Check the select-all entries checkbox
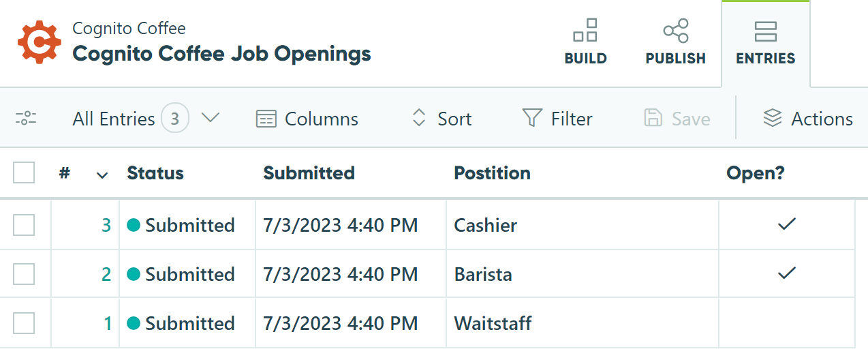Viewport: 868px width, 362px height. tap(24, 173)
